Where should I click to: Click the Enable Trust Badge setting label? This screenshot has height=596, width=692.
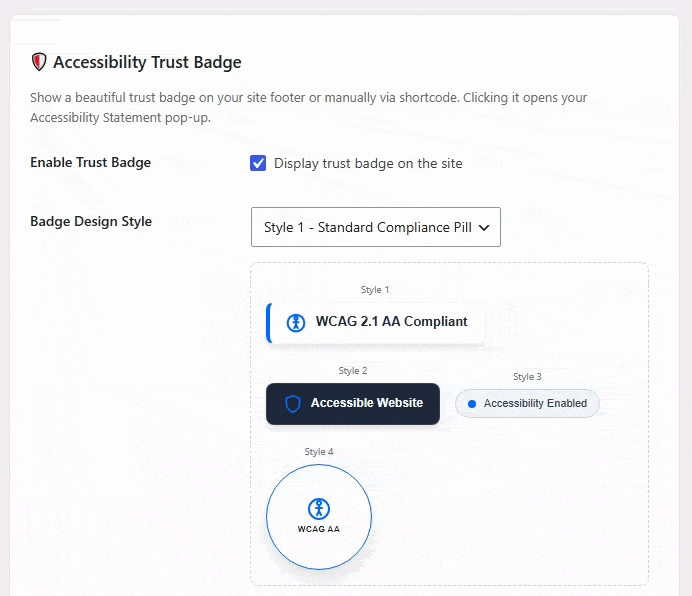tap(90, 162)
